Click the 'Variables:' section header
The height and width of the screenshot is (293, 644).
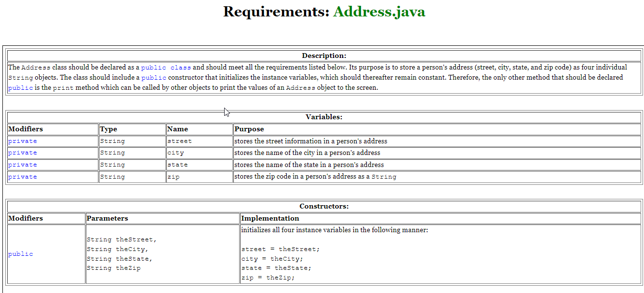click(x=323, y=117)
